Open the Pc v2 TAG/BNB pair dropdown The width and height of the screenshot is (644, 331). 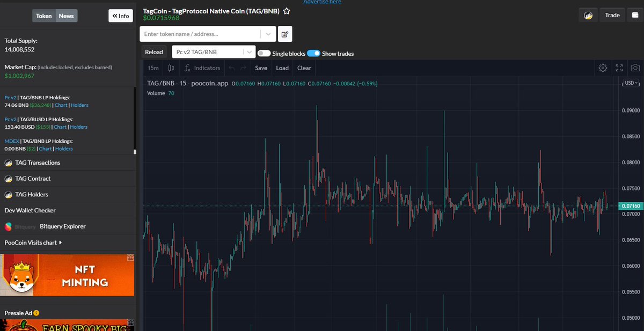(x=214, y=52)
